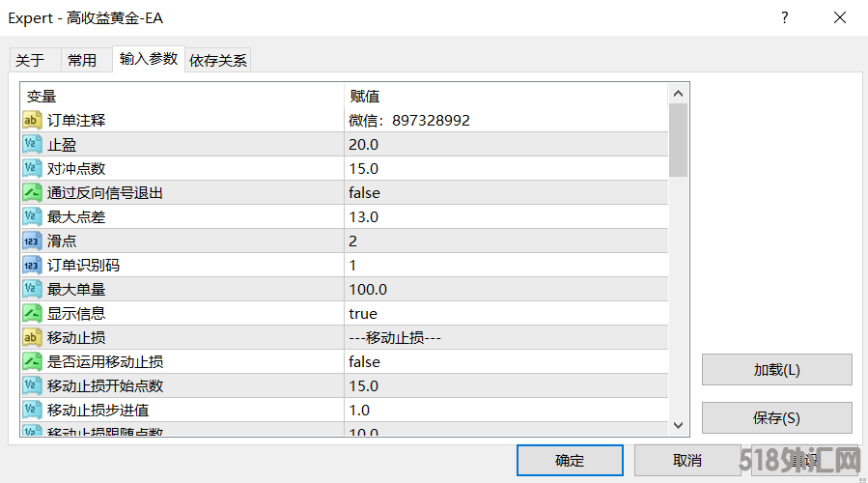Click the boolean icon beside 显示信息
Image resolution: width=868 pixels, height=483 pixels.
[x=32, y=313]
